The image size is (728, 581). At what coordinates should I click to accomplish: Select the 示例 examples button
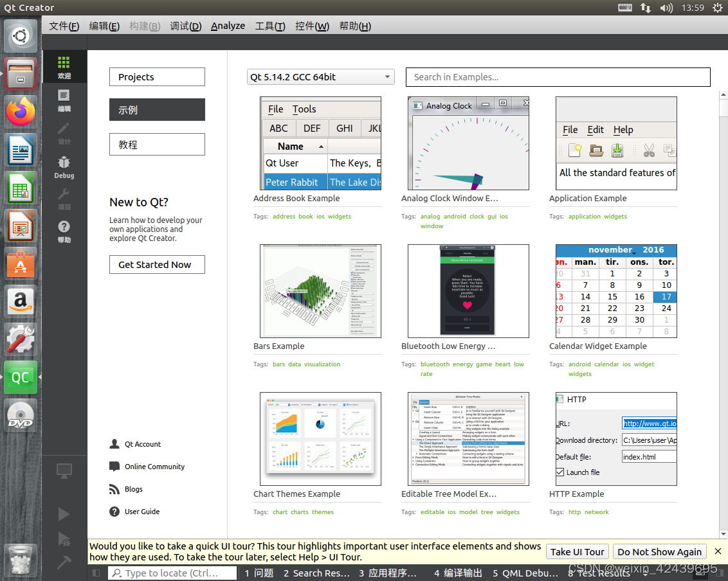point(157,110)
